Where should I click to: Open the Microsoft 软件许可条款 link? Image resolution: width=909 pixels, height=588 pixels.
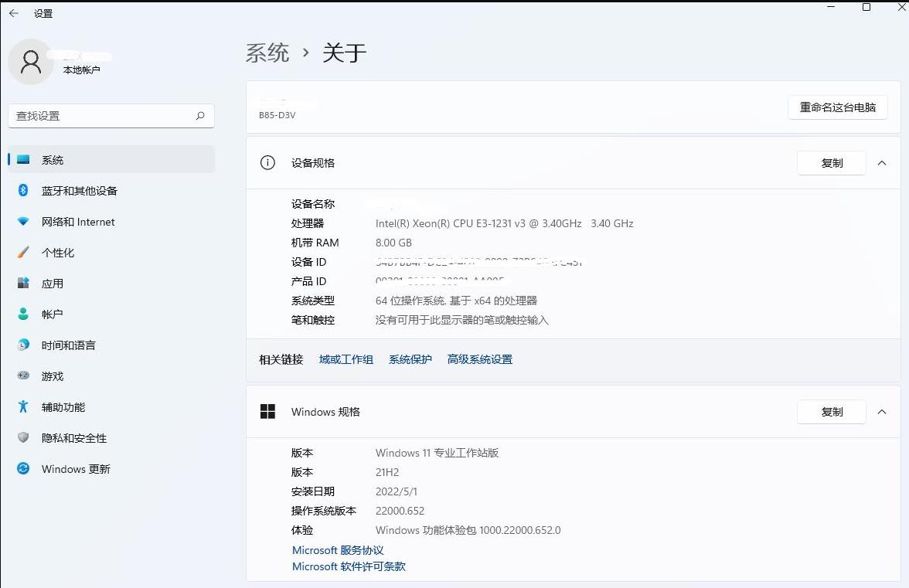click(349, 566)
